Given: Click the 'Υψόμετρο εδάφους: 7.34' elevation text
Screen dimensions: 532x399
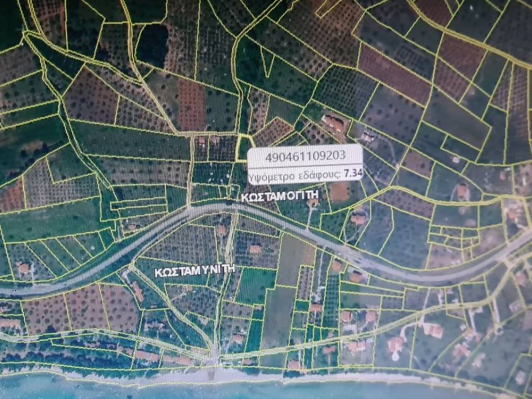Looking at the screenshot, I should click(304, 175).
